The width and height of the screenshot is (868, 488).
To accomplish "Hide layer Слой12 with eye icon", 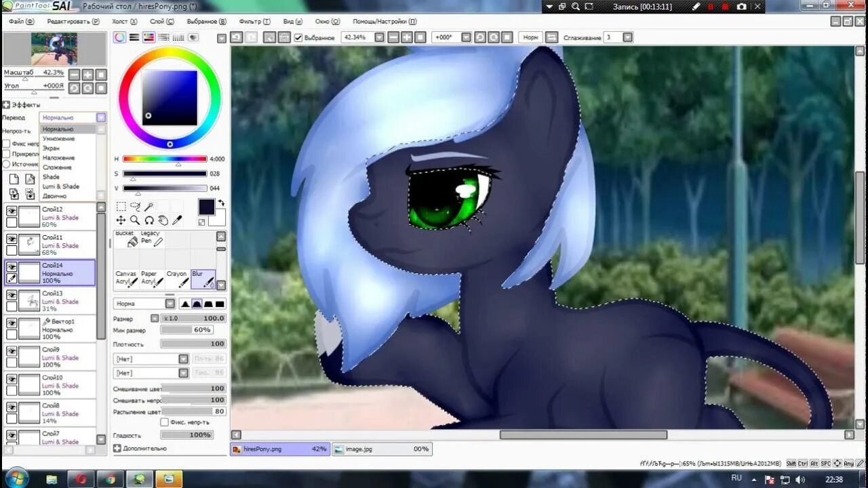I will coord(12,211).
